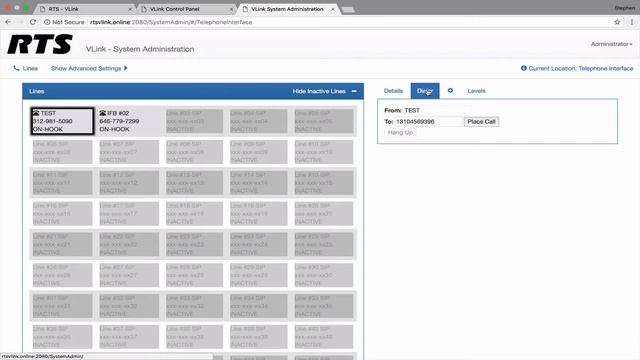Screen dimensions: 640x360
Task: Open the Lines phone icon link
Action: (25, 68)
